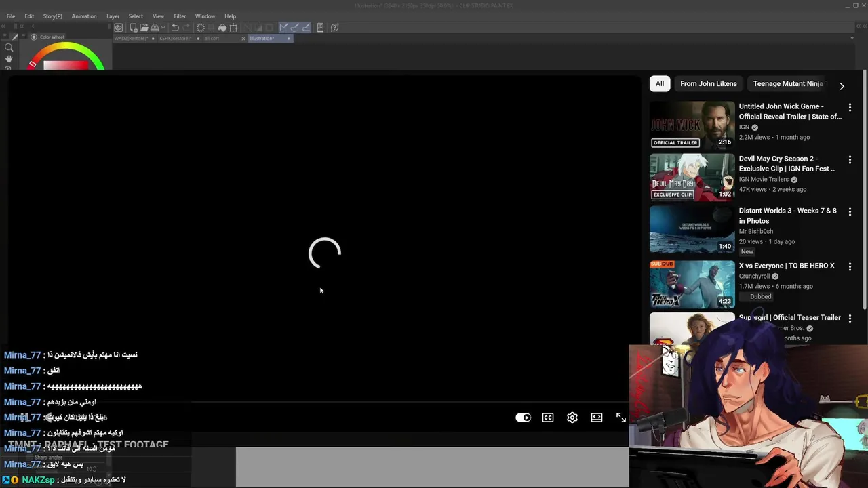Open Distant Worlds 3 video thumbnail

point(692,229)
